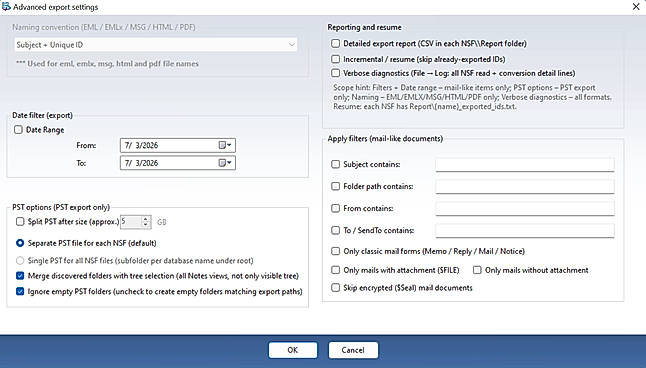
Task: Check Split PST after size option
Action: [x=20, y=222]
